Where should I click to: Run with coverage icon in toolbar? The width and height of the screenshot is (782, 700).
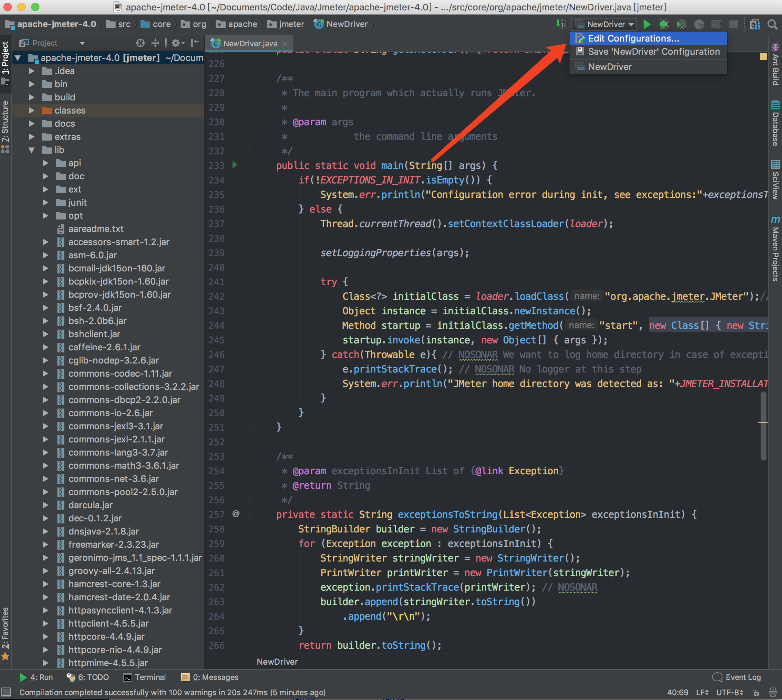(681, 24)
